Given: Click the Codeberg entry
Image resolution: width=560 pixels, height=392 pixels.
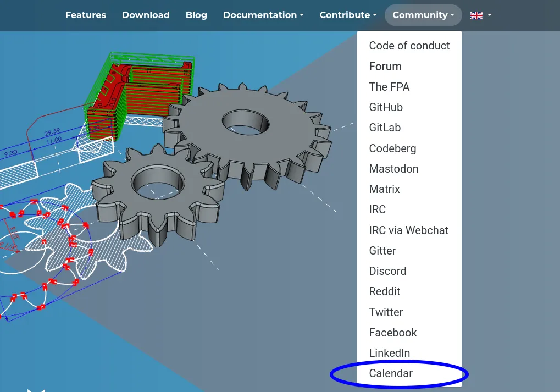Looking at the screenshot, I should [x=392, y=148].
